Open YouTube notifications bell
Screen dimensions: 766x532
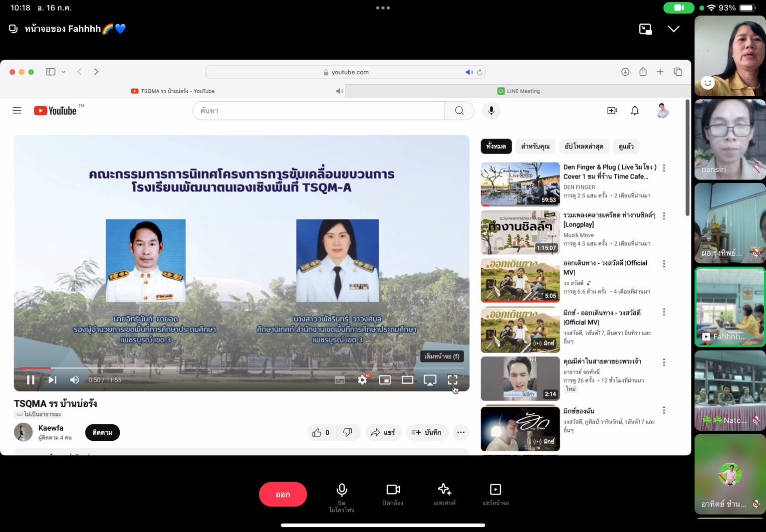point(634,111)
